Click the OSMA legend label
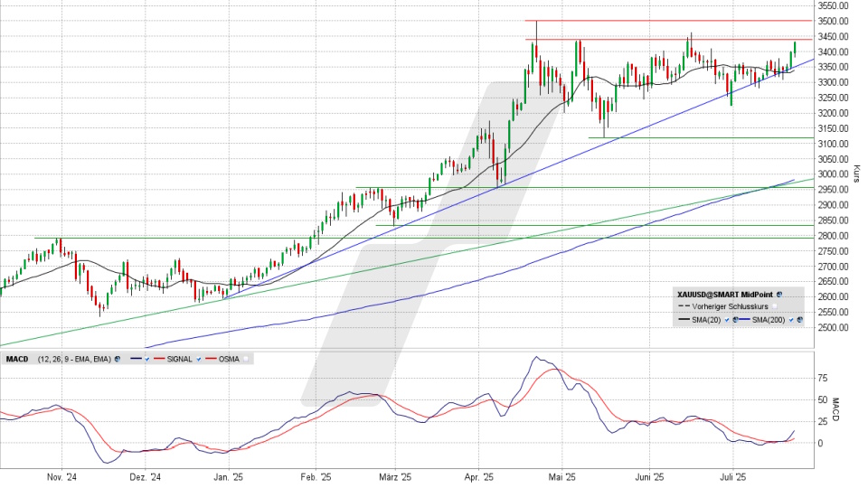The height and width of the screenshot is (488, 868). (229, 359)
